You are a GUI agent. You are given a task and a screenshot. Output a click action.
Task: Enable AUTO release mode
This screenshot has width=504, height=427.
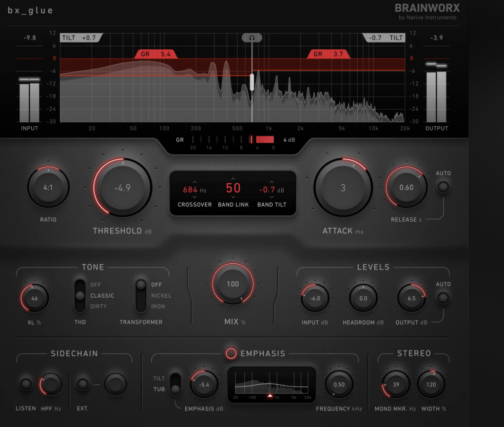(x=443, y=188)
